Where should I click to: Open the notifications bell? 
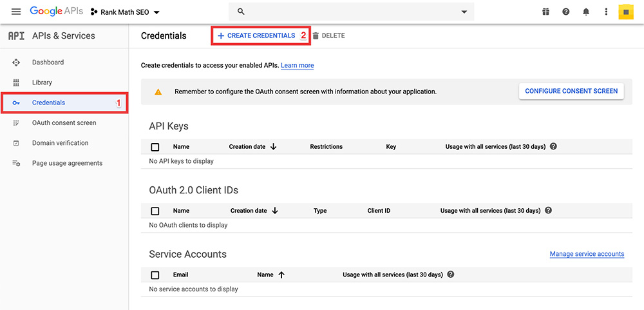586,12
